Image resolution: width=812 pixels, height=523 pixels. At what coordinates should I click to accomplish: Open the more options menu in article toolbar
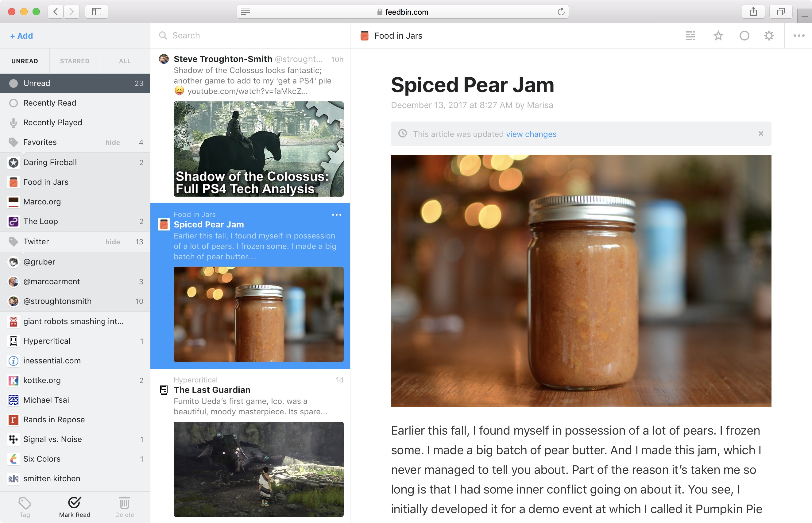[x=799, y=36]
